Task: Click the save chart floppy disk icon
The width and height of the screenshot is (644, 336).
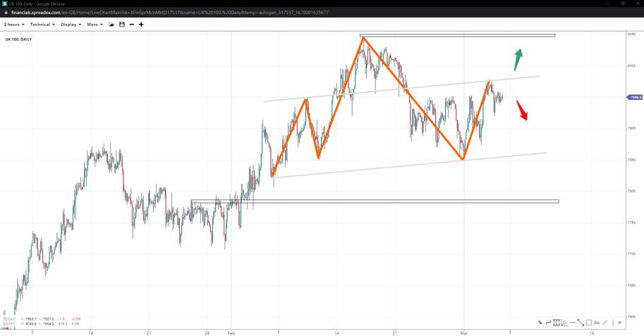Action: [122, 25]
